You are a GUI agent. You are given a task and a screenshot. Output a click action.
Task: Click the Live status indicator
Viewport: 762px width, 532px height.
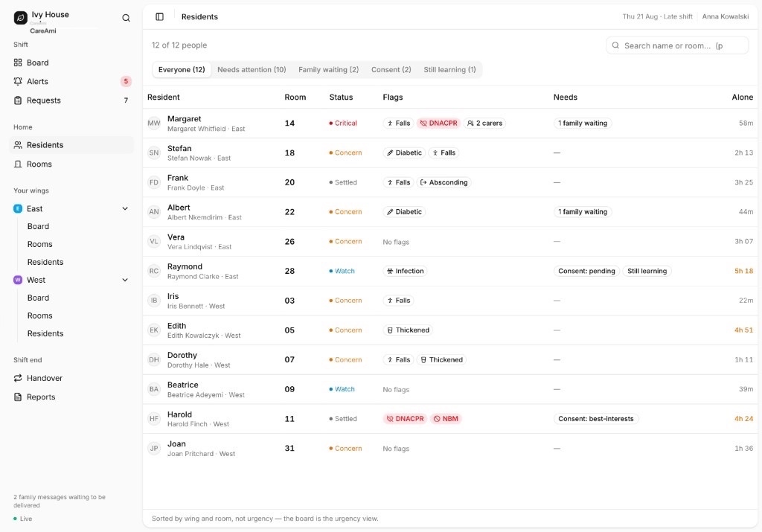23,519
